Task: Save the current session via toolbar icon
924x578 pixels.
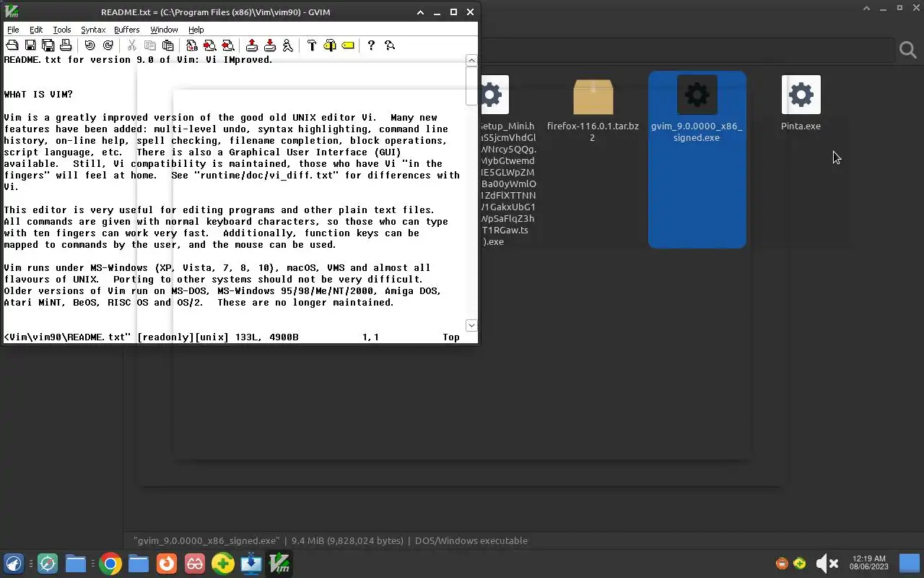Action: click(270, 46)
